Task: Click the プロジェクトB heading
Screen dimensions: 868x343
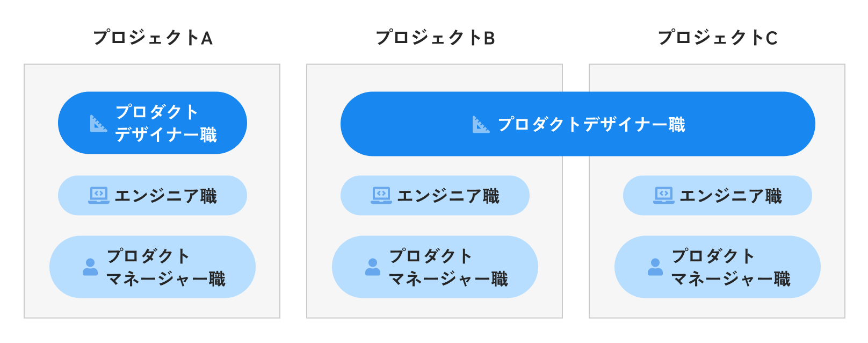Action: (435, 38)
